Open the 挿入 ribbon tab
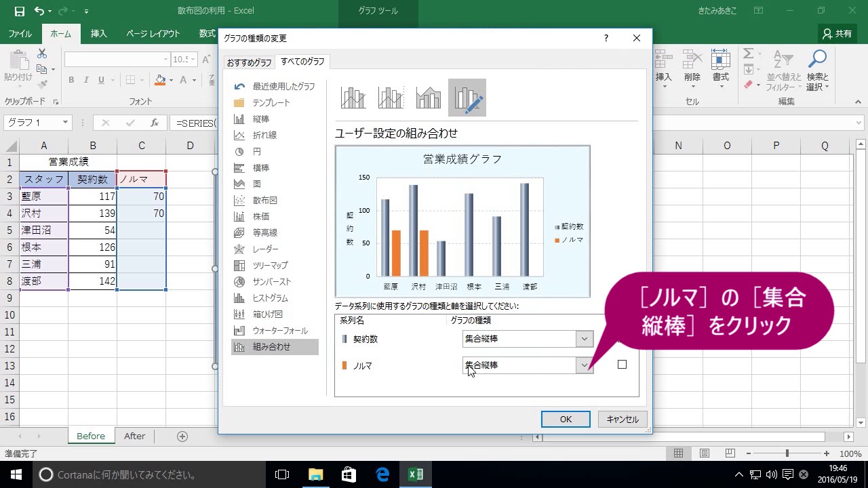The height and width of the screenshot is (488, 868). click(x=99, y=34)
